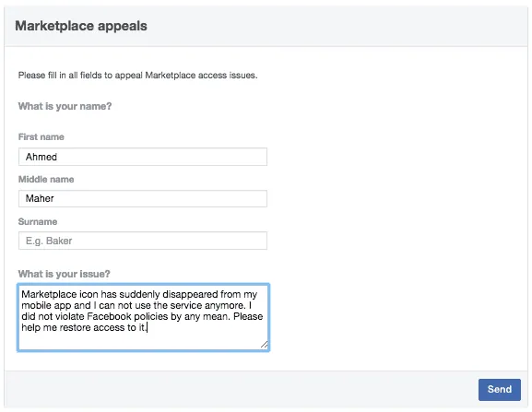Place cursor after the word Ahmed
This screenshot has width=532, height=412.
pos(57,157)
